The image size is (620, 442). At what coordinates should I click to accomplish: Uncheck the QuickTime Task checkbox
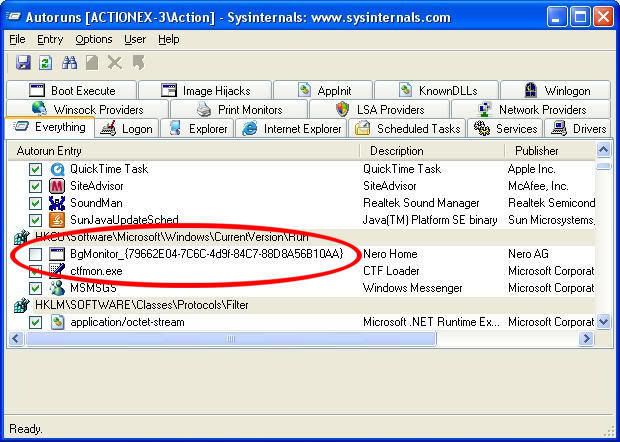(36, 169)
